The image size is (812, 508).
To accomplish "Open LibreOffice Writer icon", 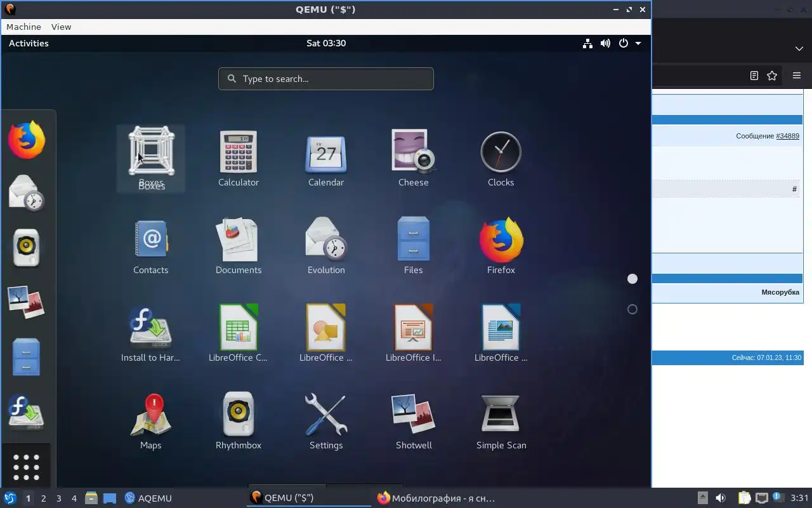I will (x=501, y=333).
